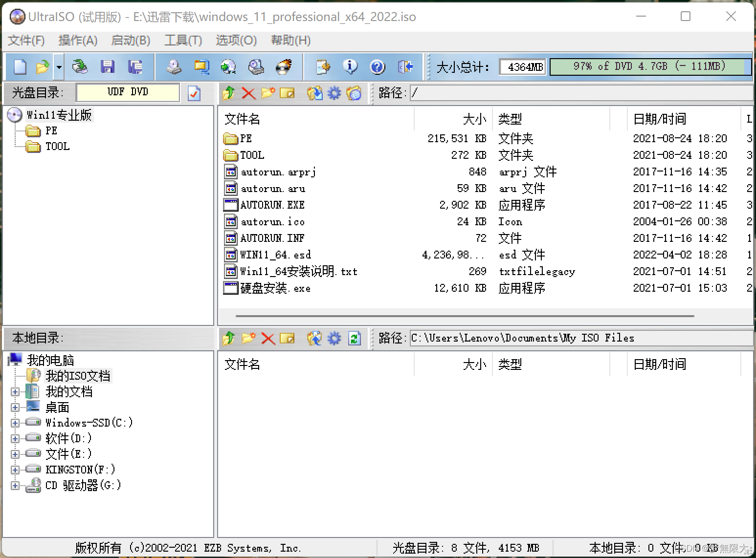Sort disc files by 类型 column header
Viewport: 756px width, 558px height.
551,119
